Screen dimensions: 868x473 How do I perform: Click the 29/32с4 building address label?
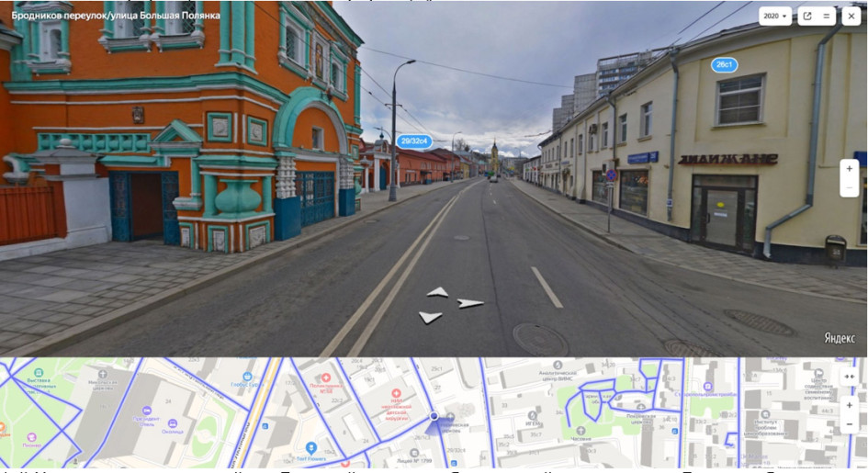tap(414, 141)
